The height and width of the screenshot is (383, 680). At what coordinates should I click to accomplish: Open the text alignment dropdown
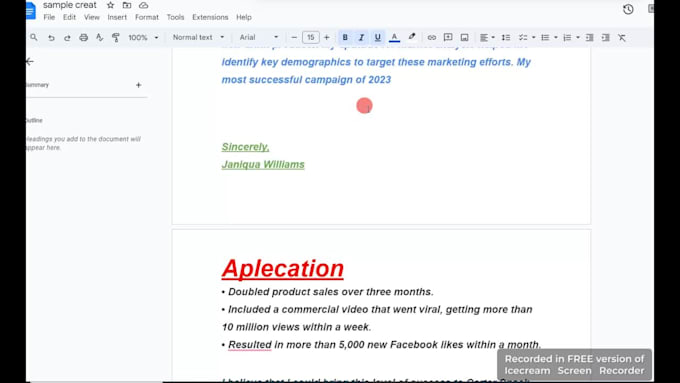(x=487, y=37)
